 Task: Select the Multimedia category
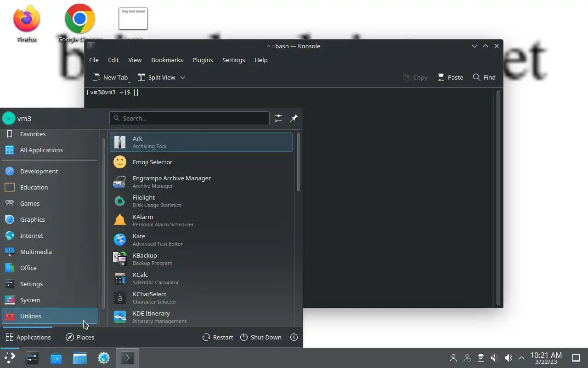[50, 252]
